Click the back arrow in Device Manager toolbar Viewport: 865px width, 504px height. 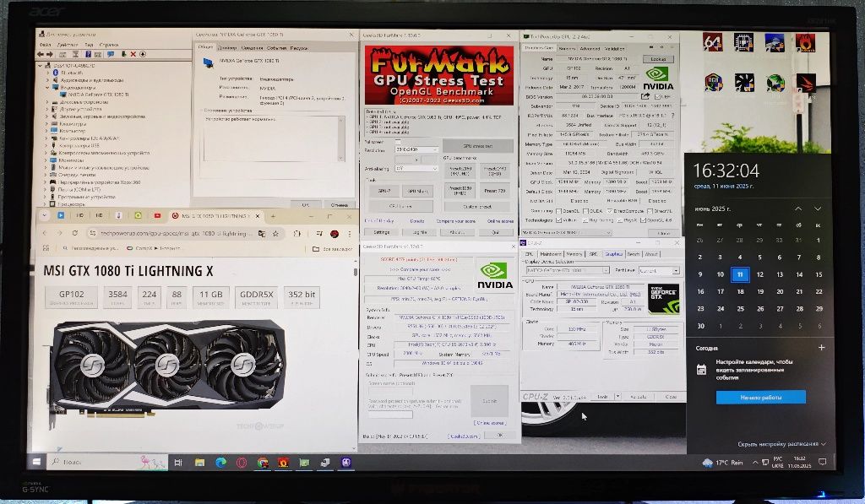[x=41, y=54]
